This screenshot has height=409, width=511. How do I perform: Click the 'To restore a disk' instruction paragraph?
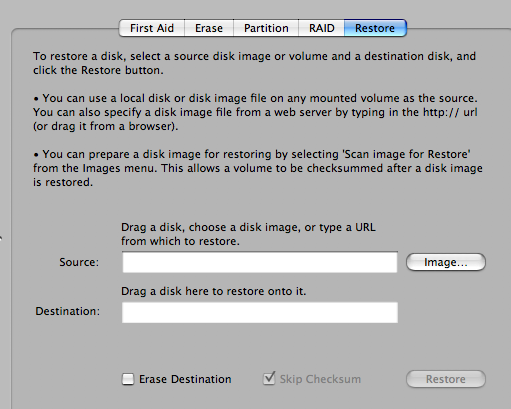click(254, 63)
